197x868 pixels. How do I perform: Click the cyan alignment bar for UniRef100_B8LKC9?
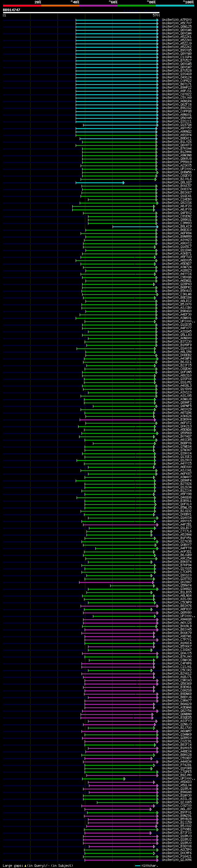[135, 226]
